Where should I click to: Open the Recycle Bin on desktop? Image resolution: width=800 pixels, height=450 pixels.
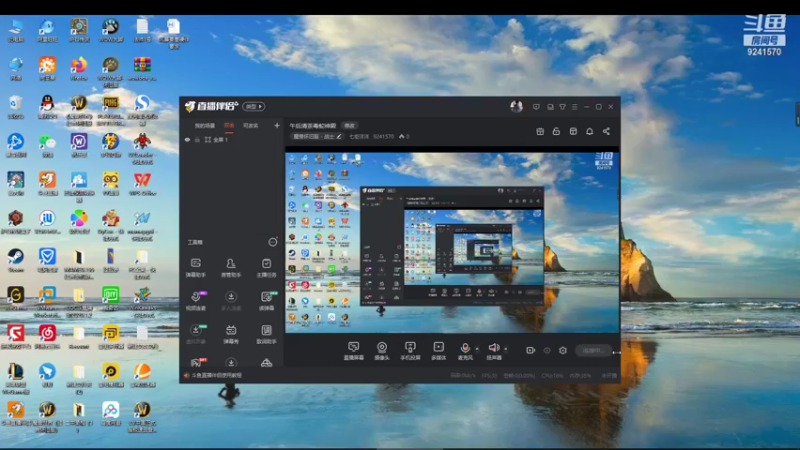coord(15,107)
